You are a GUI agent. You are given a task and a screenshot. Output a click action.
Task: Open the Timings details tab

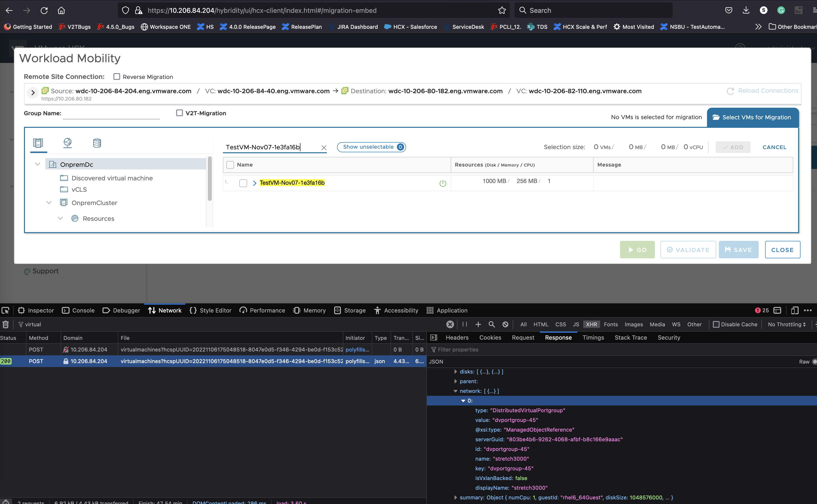(593, 338)
